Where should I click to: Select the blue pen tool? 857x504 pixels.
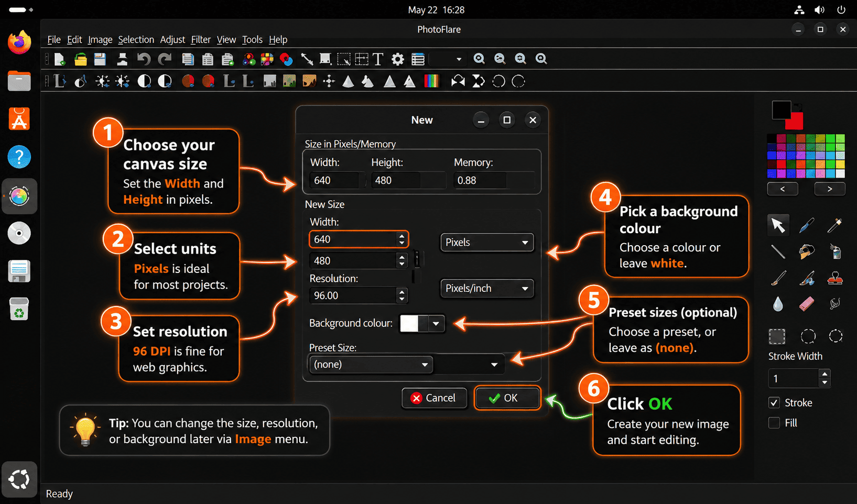click(807, 225)
